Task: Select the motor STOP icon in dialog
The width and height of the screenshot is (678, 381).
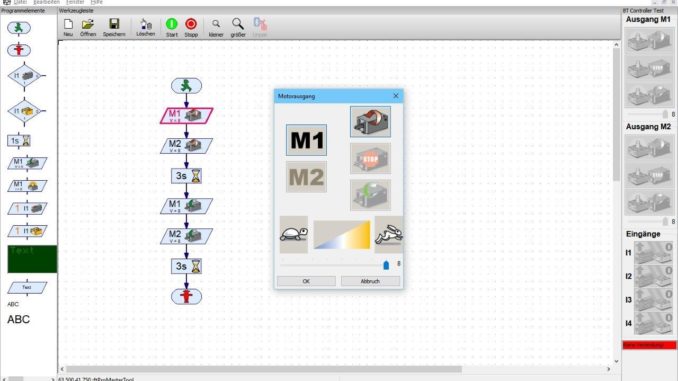Action: coord(370,158)
